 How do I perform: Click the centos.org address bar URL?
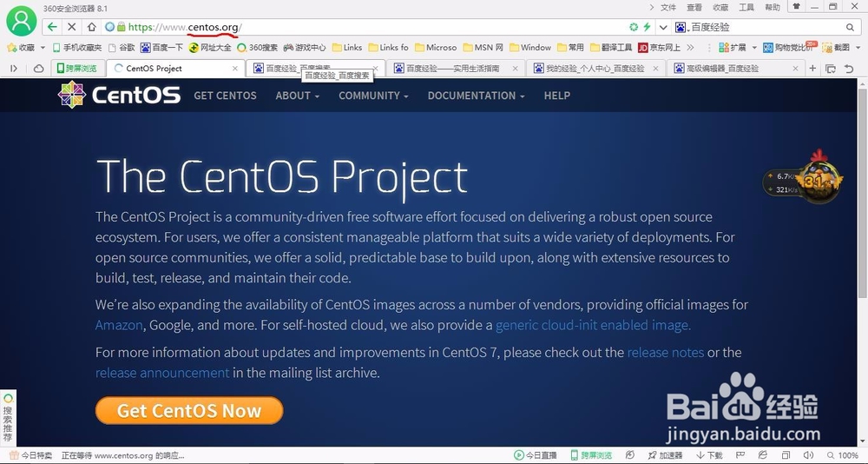185,27
